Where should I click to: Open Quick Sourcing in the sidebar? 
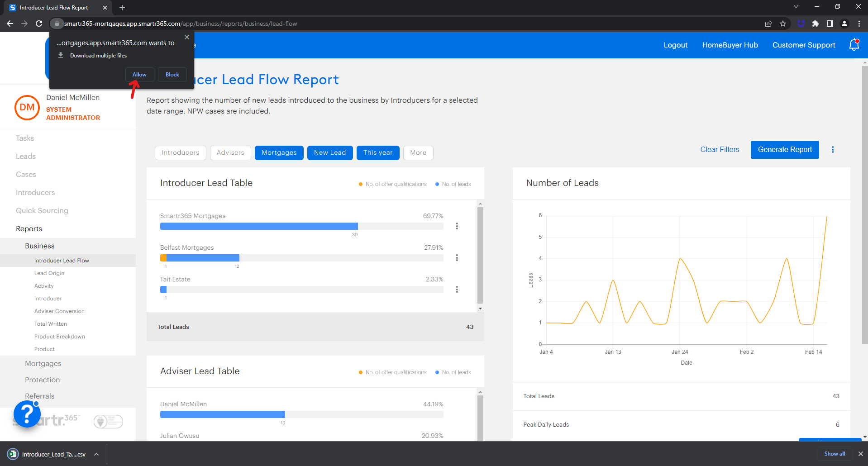point(42,211)
